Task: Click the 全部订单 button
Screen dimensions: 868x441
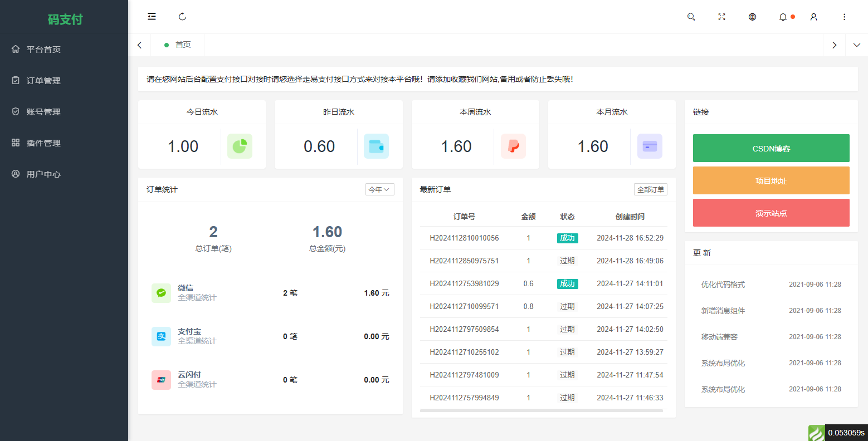Action: tap(650, 189)
